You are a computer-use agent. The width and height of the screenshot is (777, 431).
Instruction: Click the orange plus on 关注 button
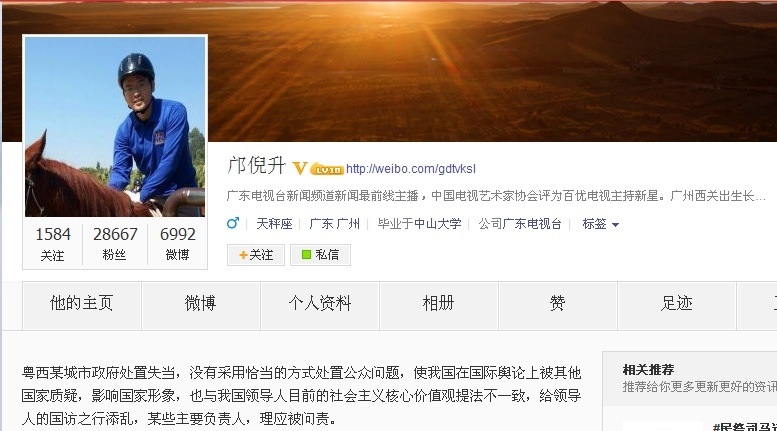tap(243, 255)
